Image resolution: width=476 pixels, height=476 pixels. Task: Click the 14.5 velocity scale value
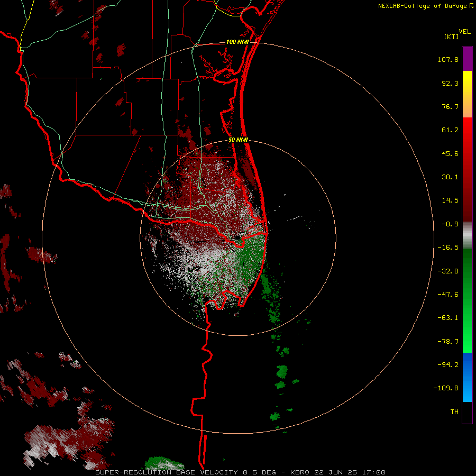pos(450,200)
